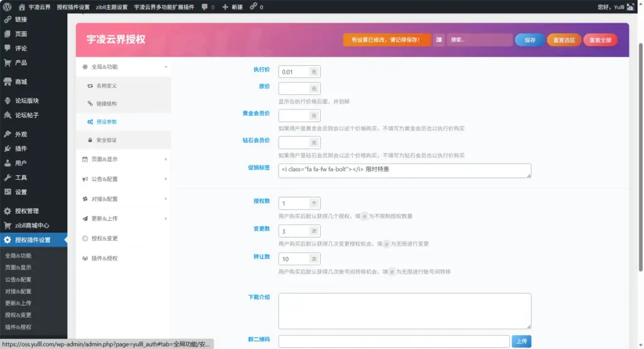The image size is (644, 349).
Task: Click the pages icon beside 页面
Action: [8, 34]
